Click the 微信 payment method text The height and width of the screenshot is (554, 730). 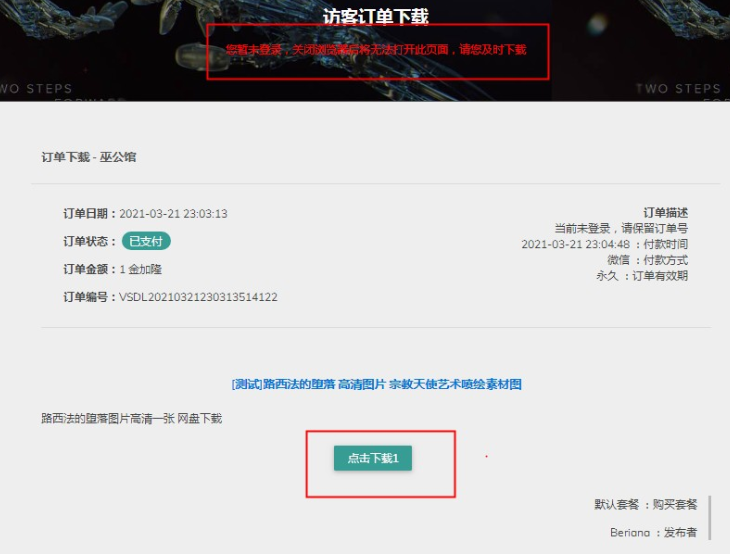pos(618,260)
